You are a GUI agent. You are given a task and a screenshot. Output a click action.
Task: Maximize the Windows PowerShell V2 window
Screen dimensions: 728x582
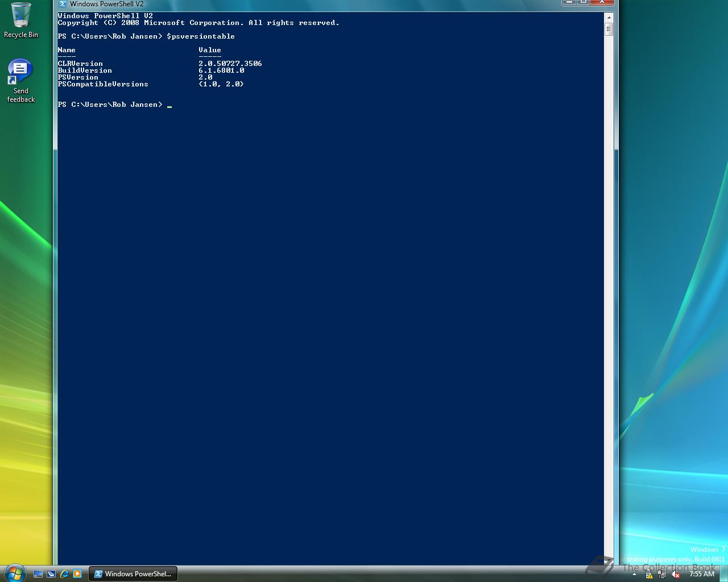click(584, 2)
